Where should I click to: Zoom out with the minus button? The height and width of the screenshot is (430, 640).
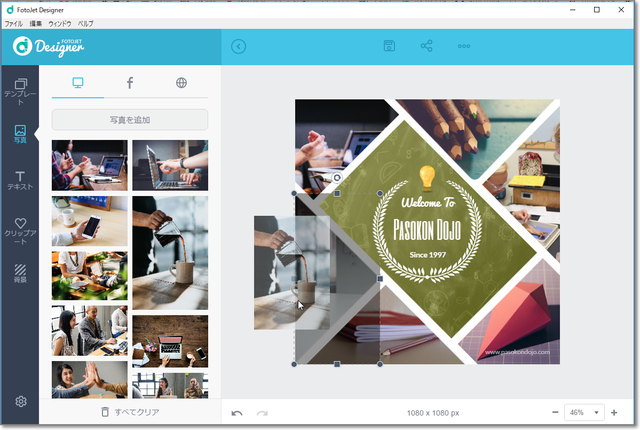pyautogui.click(x=555, y=412)
